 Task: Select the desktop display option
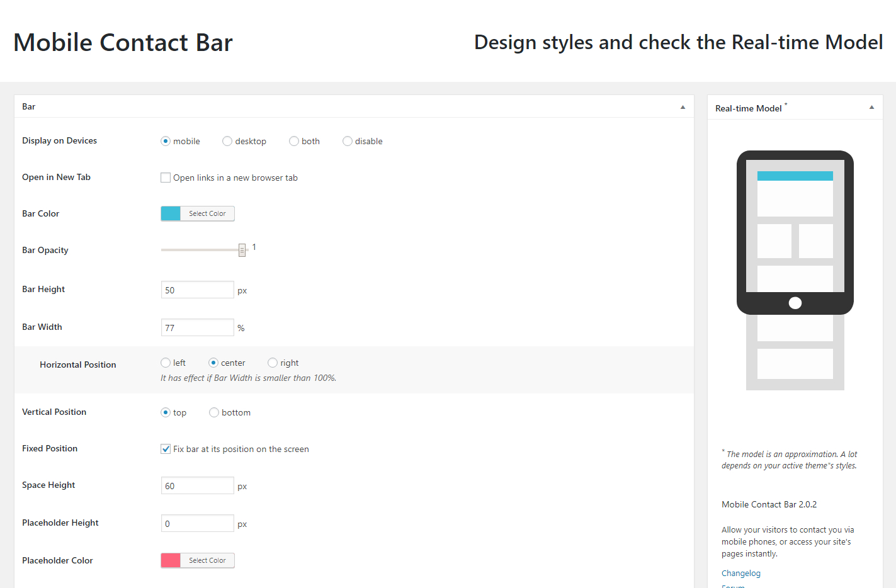coord(227,141)
